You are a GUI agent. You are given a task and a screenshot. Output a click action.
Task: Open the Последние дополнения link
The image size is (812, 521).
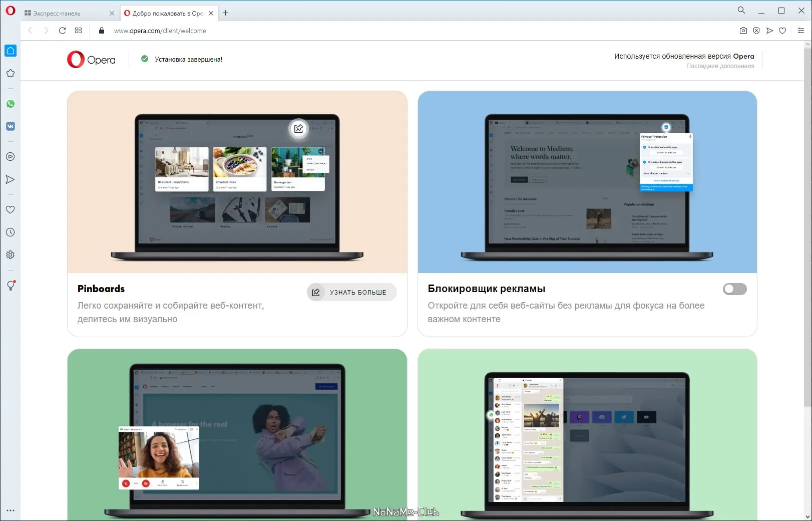click(x=720, y=66)
